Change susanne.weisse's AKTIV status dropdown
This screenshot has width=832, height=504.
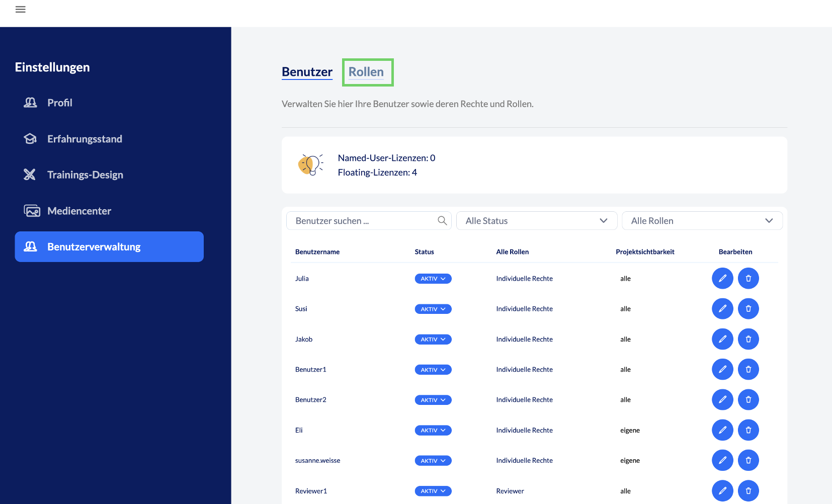433,461
